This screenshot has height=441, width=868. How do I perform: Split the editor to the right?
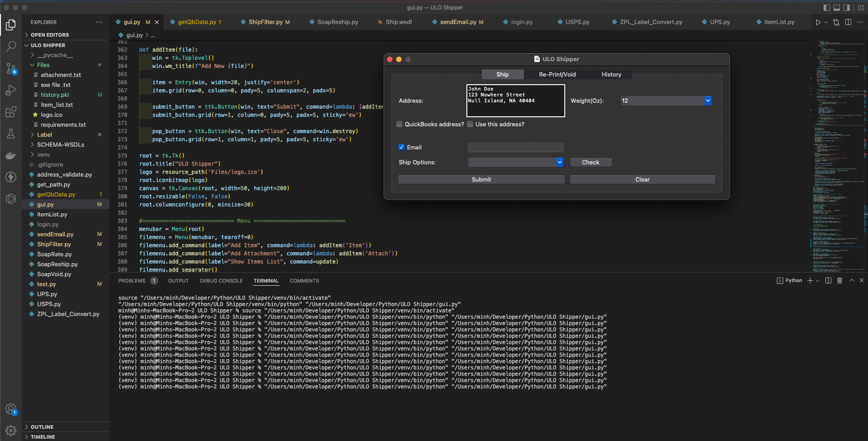[848, 22]
